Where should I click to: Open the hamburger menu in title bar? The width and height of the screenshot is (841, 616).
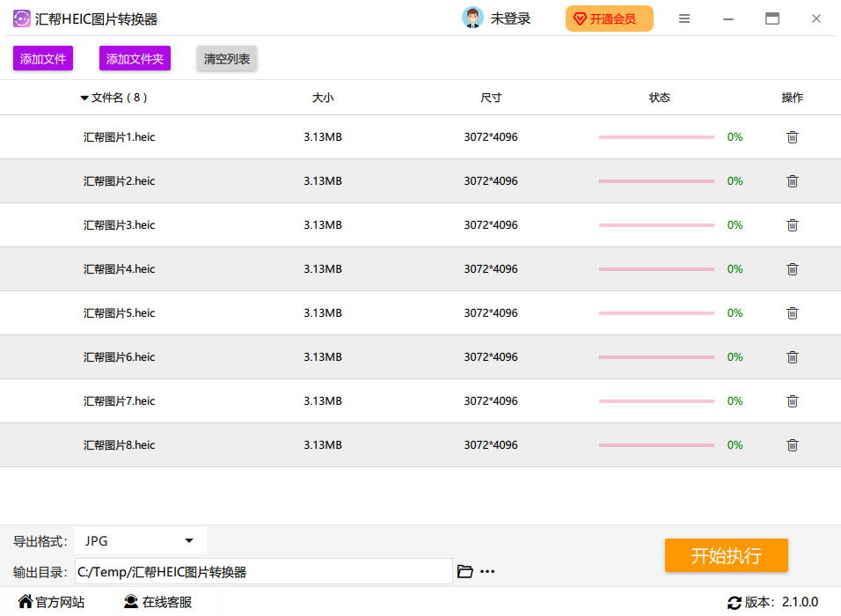coord(684,18)
